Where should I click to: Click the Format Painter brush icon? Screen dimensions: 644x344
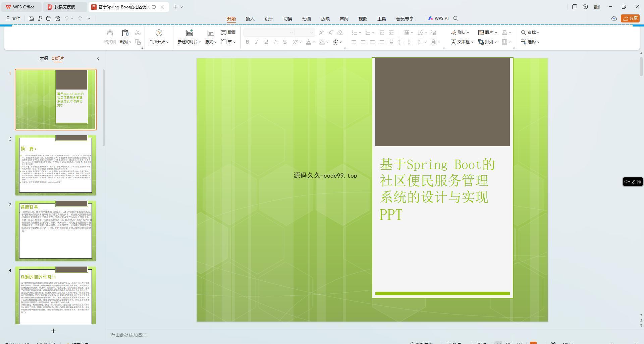[110, 33]
